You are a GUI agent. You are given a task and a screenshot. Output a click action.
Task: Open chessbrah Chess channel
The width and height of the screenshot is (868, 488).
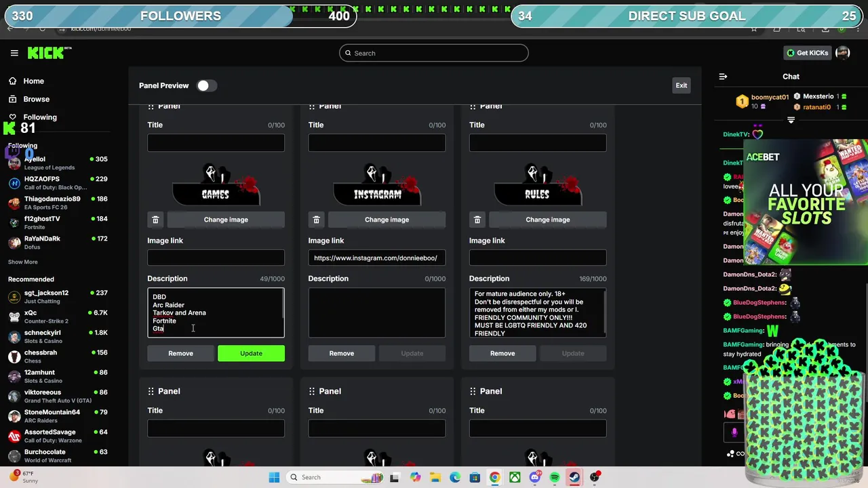pos(58,357)
